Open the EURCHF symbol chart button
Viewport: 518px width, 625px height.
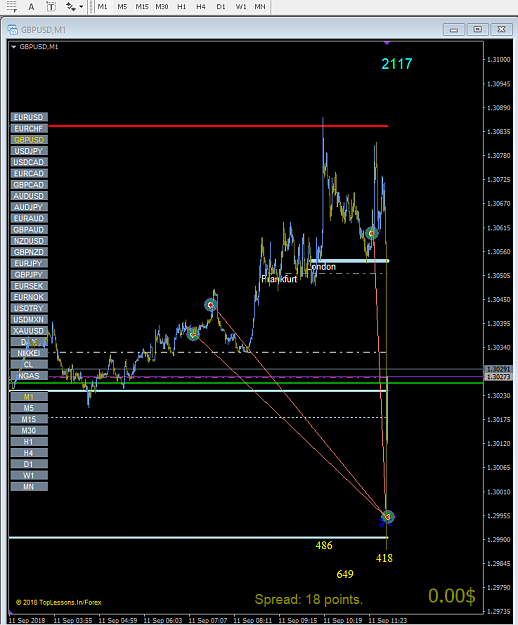click(x=29, y=128)
